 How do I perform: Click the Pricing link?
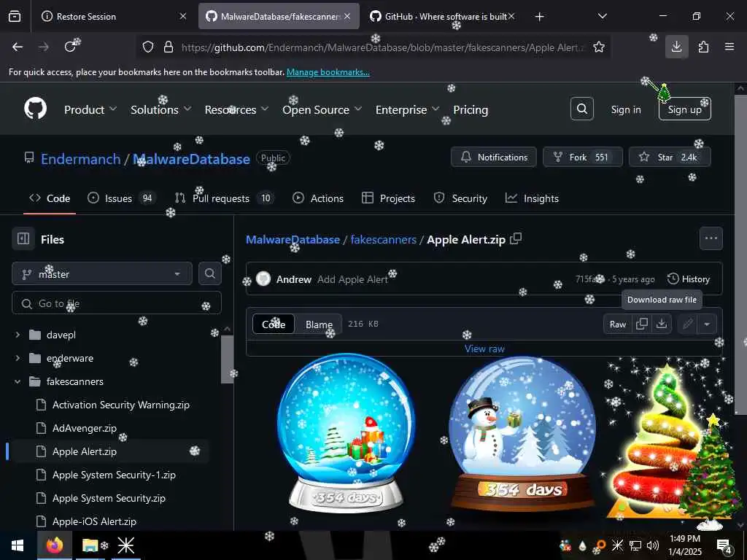tap(471, 109)
